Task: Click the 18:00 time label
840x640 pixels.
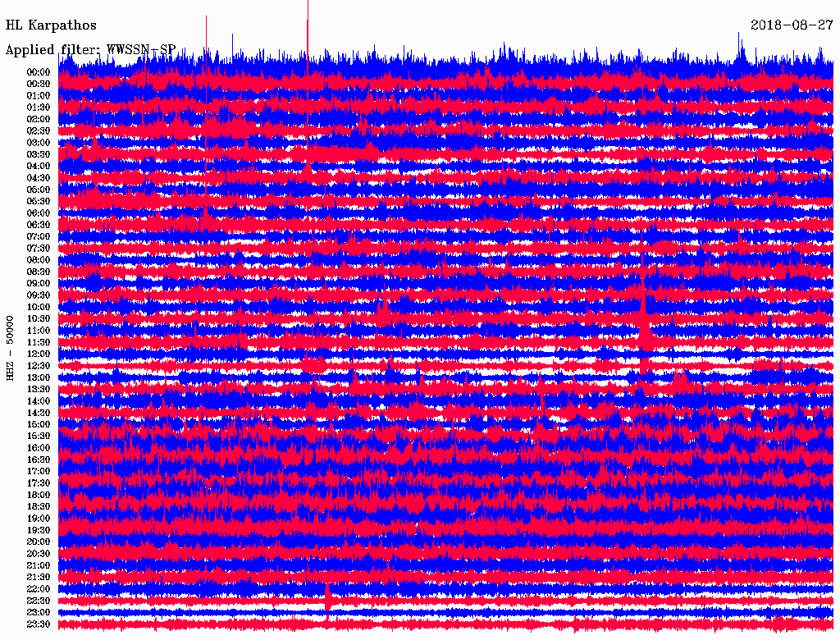Action: (39, 495)
